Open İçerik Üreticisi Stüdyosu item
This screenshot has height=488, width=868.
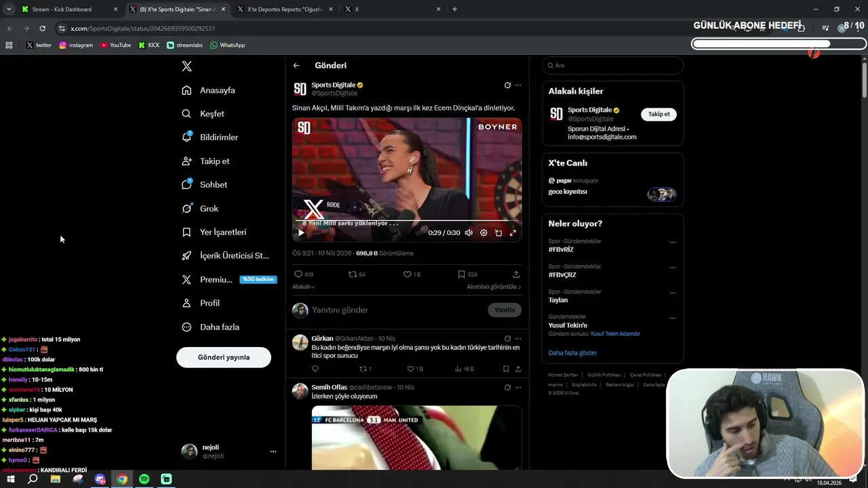[225, 256]
